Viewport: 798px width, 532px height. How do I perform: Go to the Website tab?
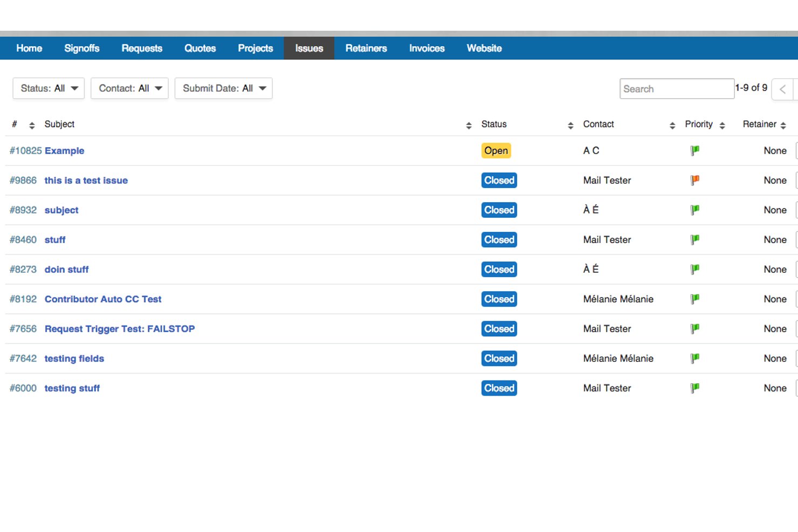484,48
